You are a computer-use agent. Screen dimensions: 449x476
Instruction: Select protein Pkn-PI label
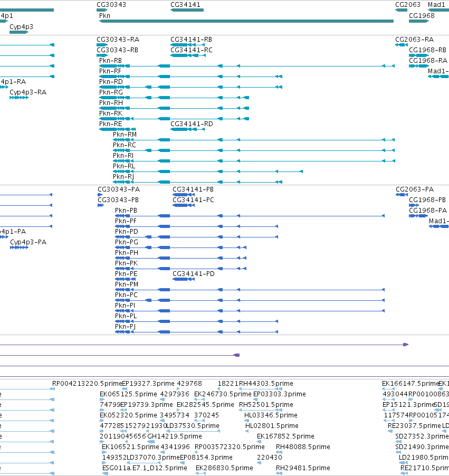(x=125, y=306)
